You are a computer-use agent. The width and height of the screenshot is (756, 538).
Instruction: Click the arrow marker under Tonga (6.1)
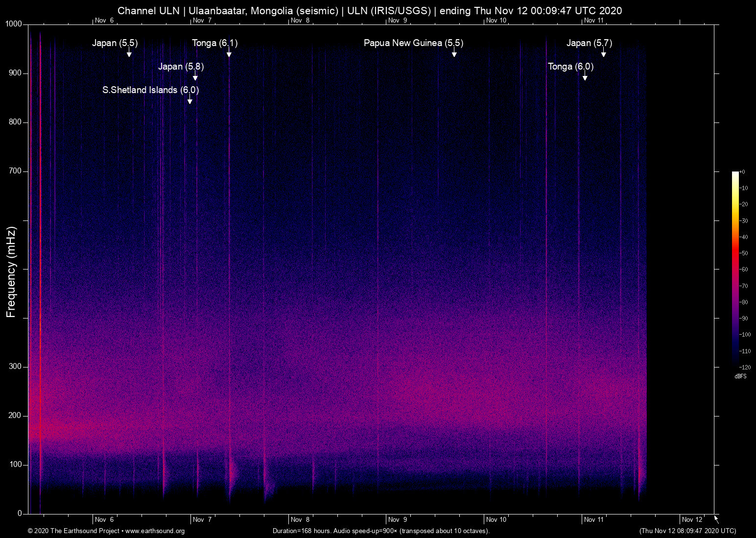[229, 53]
